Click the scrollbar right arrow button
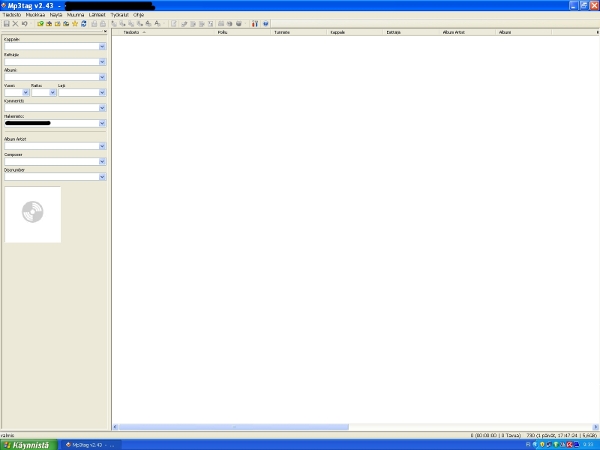The height and width of the screenshot is (450, 600). tap(596, 427)
